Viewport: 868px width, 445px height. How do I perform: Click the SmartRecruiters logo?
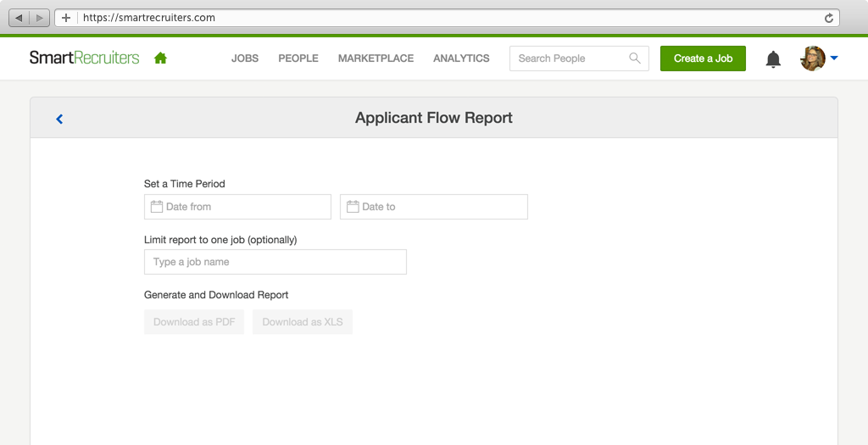(x=84, y=58)
